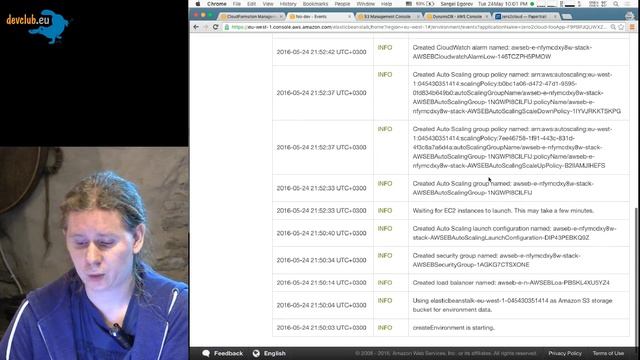The height and width of the screenshot is (360, 640).
Task: Click the Chrome profile icon above toolbar
Action: coord(629,16)
